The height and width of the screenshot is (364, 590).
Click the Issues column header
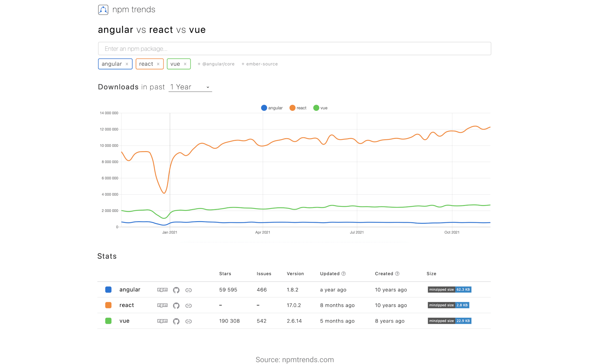click(x=264, y=274)
